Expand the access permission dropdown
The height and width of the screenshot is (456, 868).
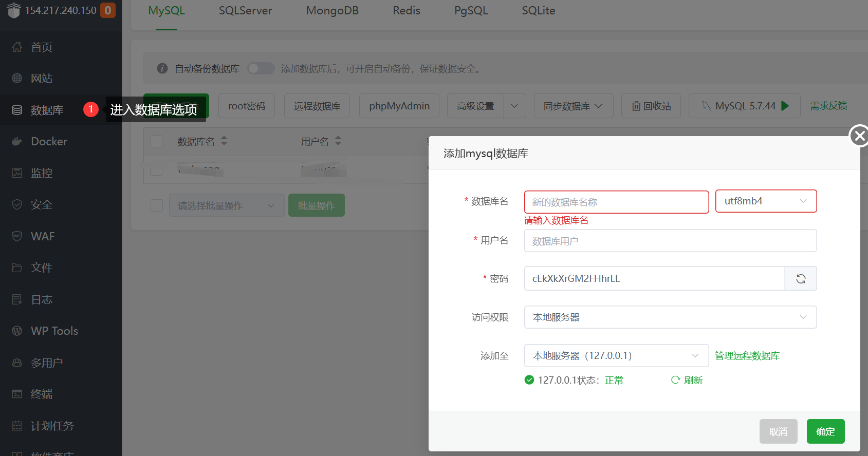tap(670, 317)
